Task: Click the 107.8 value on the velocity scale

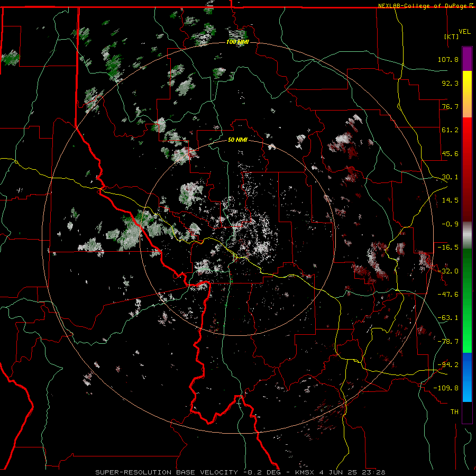Action: coord(448,59)
